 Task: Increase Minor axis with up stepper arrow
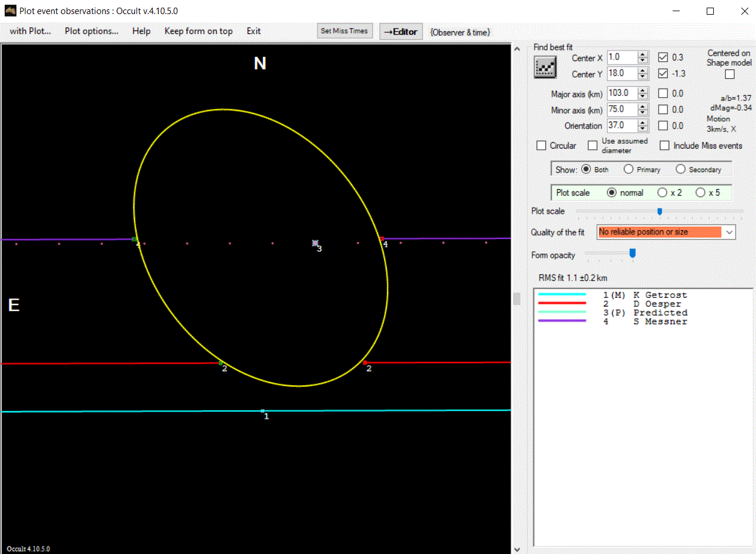643,106
